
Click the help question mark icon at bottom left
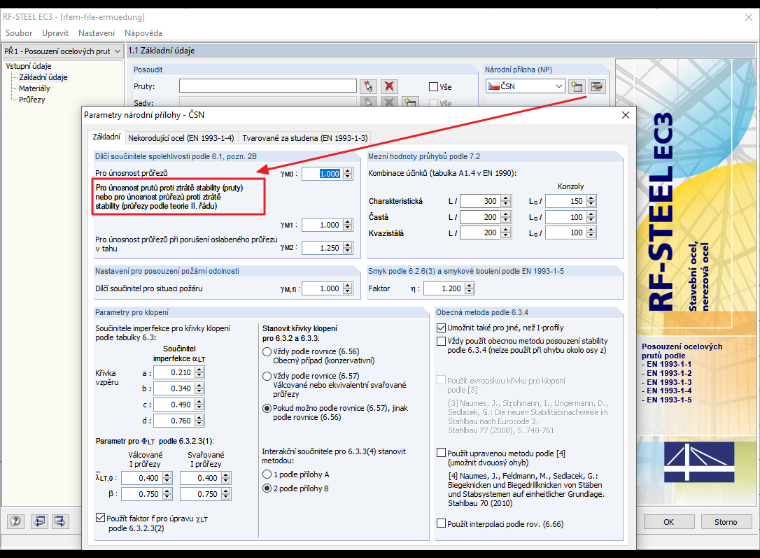[16, 521]
